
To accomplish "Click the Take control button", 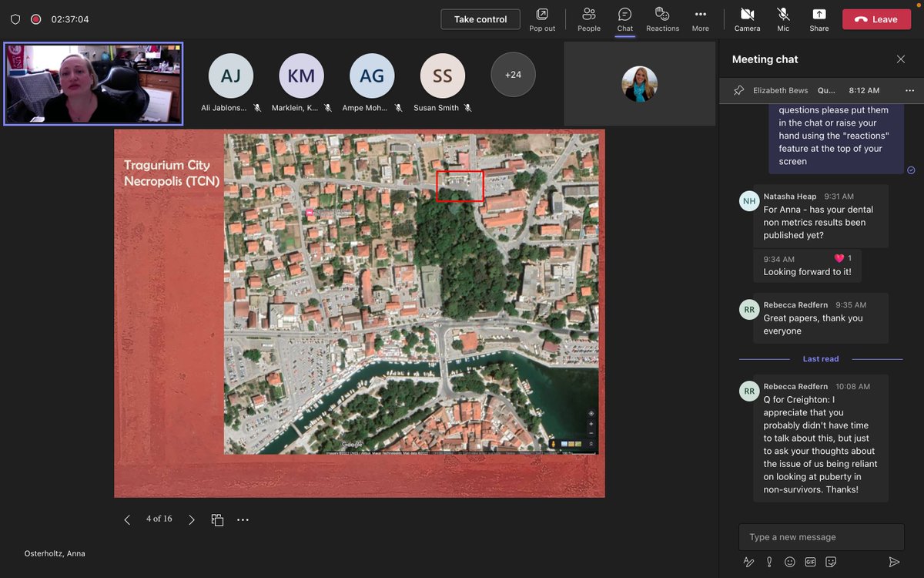I will point(480,19).
